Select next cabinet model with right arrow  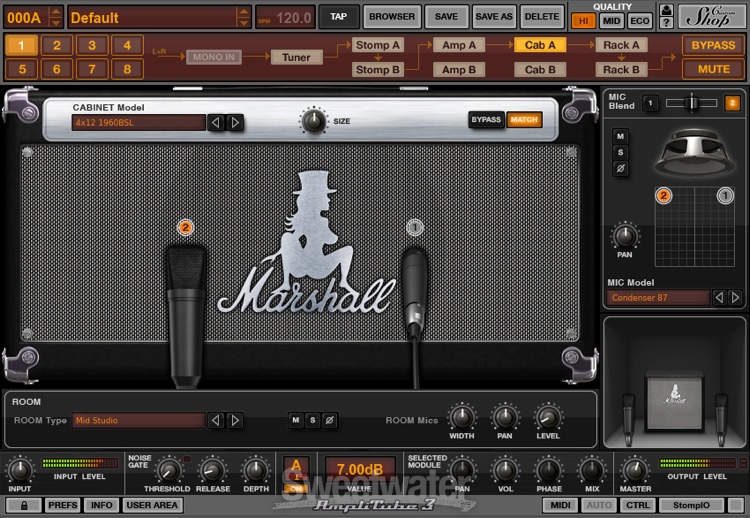point(235,123)
